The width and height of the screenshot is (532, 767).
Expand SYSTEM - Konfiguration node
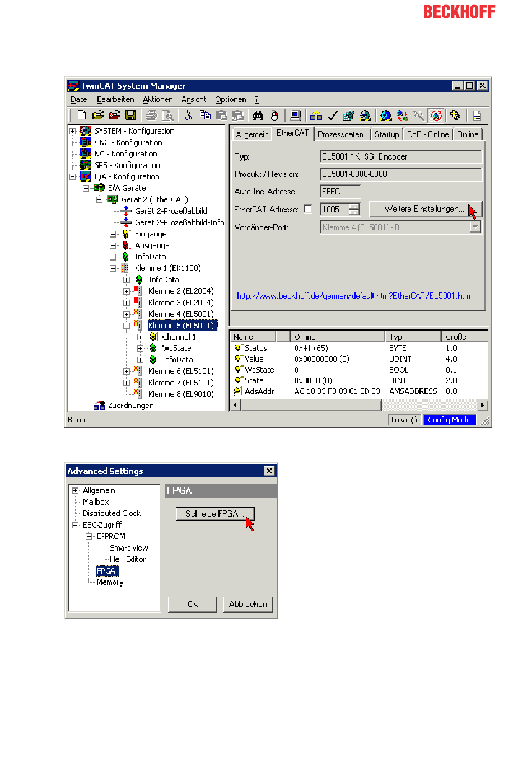72,131
